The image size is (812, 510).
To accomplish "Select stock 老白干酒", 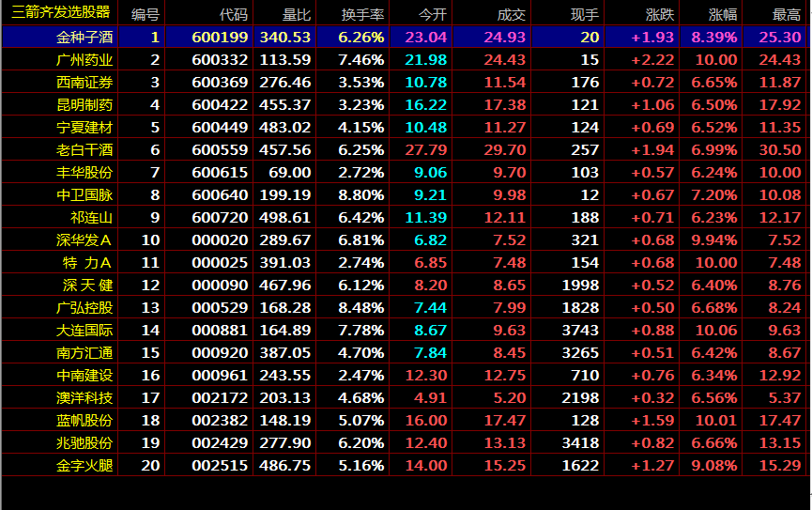I will pyautogui.click(x=84, y=149).
